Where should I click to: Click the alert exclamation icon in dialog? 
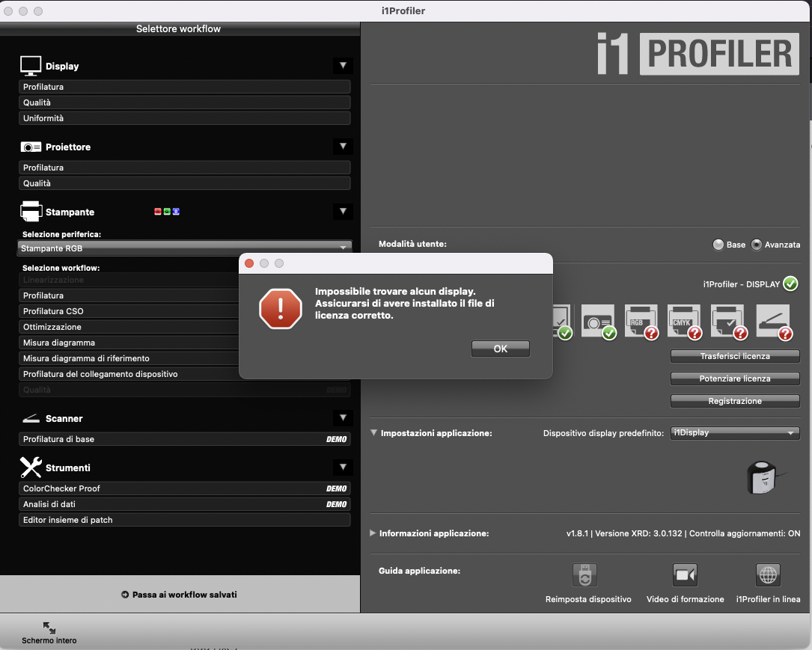pos(280,308)
